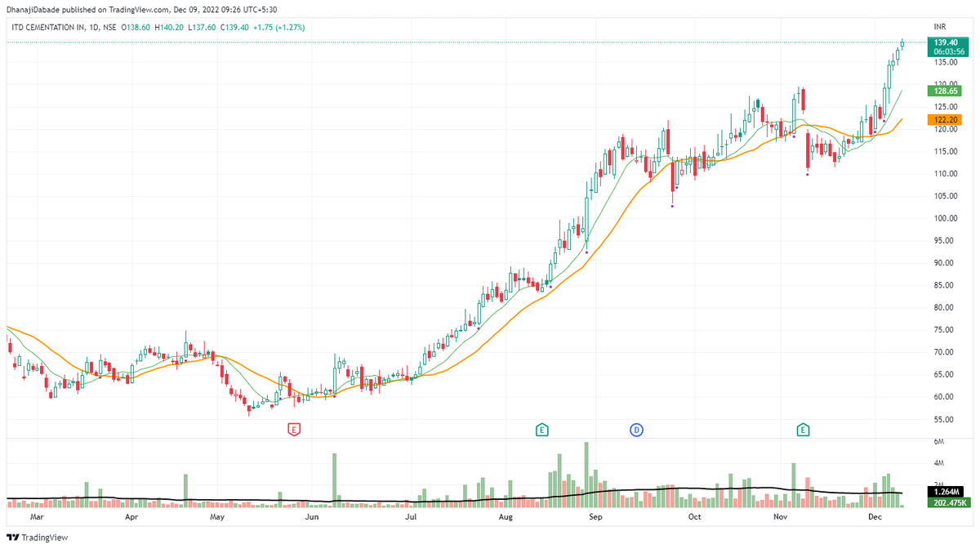Open the green earnings marker dated late August
Image resolution: width=980 pixels, height=549 pixels.
(541, 428)
